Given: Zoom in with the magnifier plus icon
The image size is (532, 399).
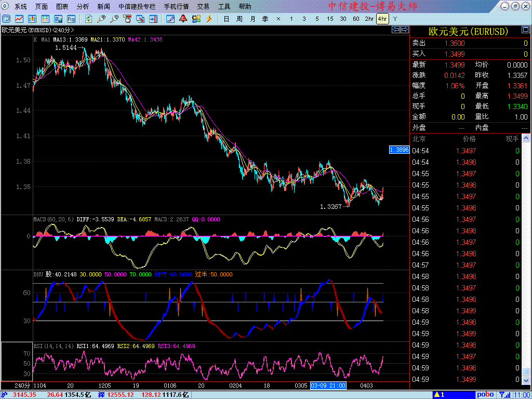Looking at the screenshot, I should [101, 19].
